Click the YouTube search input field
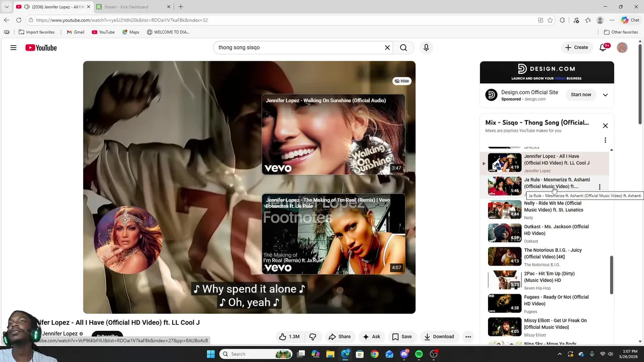Image resolution: width=644 pixels, height=362 pixels. (299, 47)
